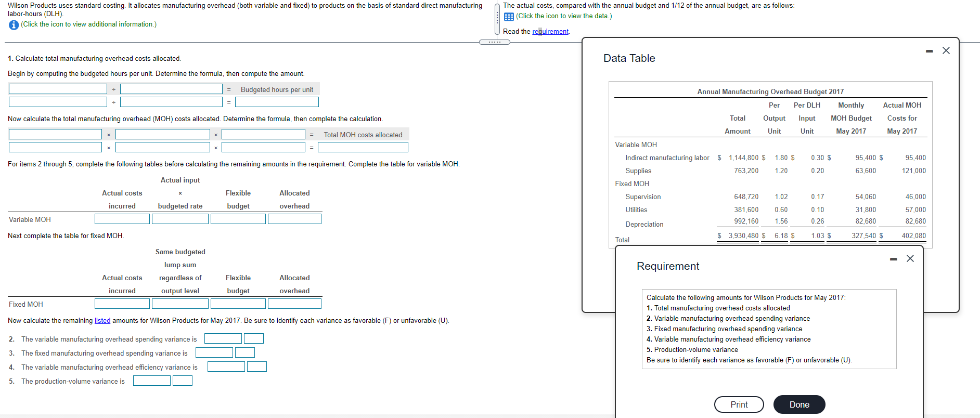Select amount box for budgeted hours numerator
980x418 pixels.
click(x=58, y=102)
